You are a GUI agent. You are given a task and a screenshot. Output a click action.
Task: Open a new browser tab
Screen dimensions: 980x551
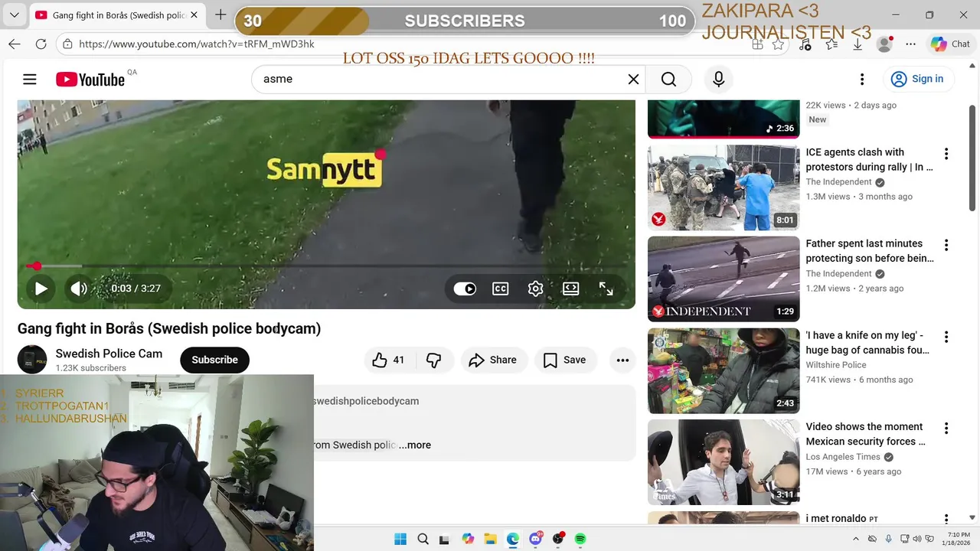point(220,15)
